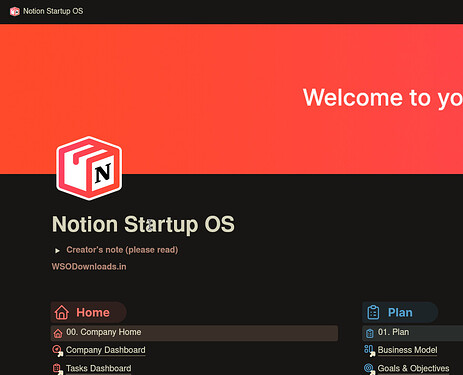Expand the Creator's note toggle arrow
This screenshot has width=463, height=375.
click(57, 250)
